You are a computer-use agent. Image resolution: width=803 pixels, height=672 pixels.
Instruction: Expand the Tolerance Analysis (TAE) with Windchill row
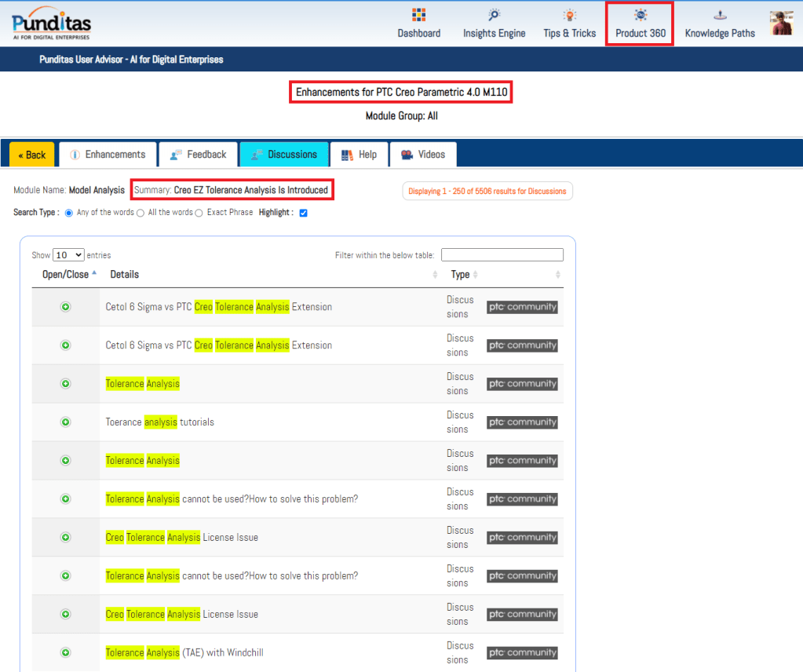[x=66, y=652]
